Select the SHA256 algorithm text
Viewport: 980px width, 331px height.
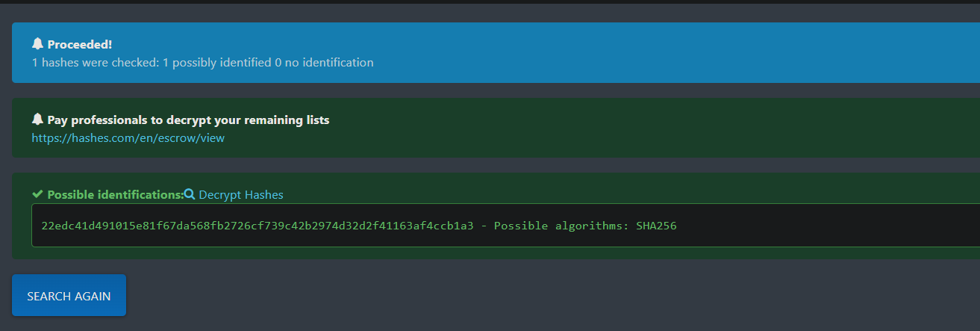[656, 226]
